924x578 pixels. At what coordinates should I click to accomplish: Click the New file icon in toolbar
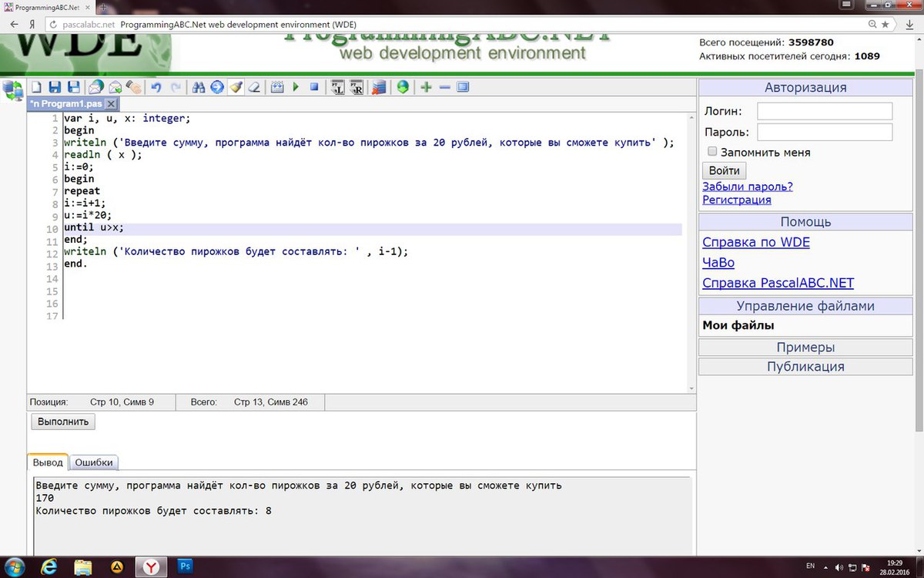[35, 88]
